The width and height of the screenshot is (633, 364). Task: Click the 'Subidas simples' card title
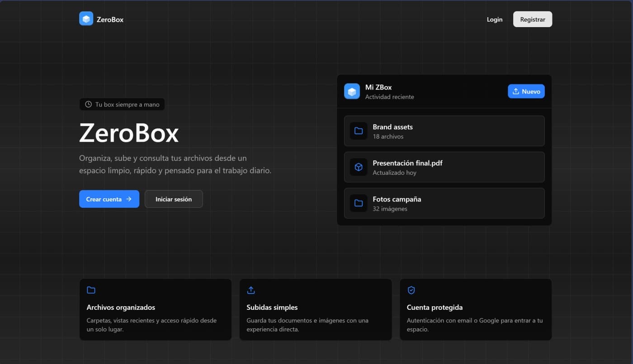pyautogui.click(x=272, y=307)
